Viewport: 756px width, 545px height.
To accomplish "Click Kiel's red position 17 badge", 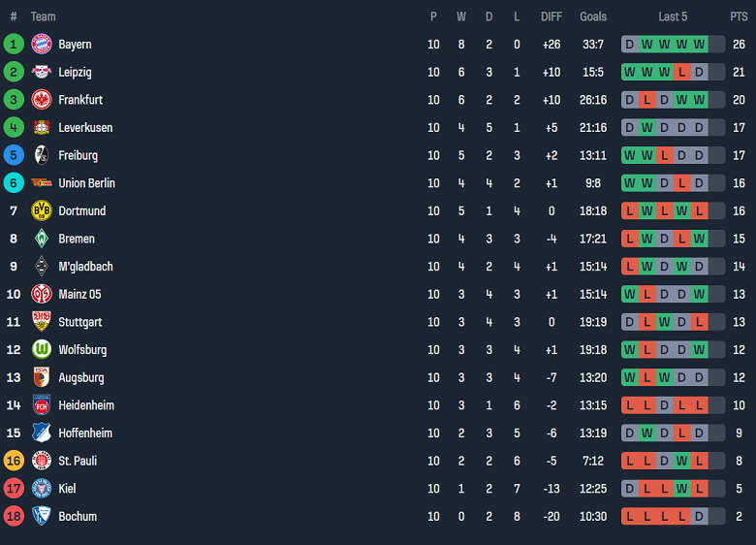I will pos(14,489).
